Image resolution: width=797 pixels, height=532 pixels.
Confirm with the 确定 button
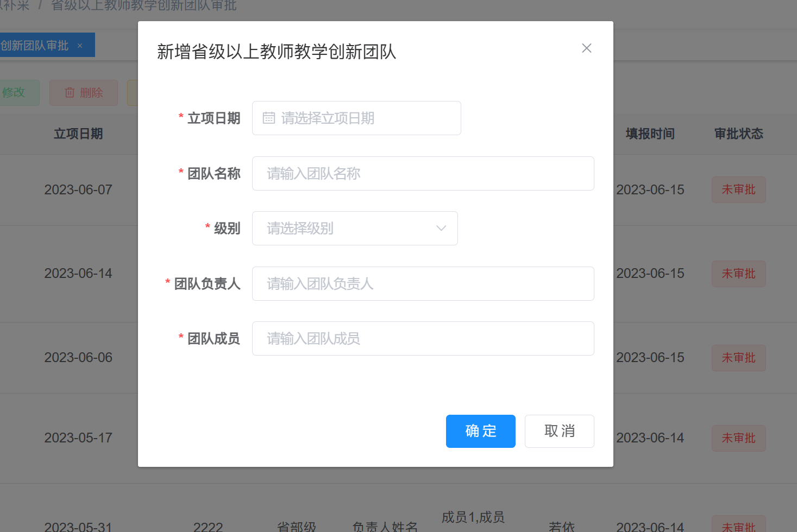480,431
